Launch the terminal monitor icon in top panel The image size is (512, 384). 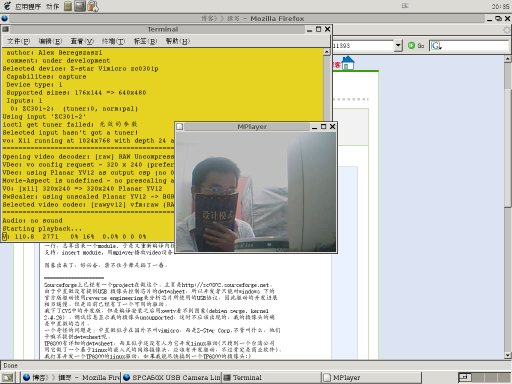[80, 6]
